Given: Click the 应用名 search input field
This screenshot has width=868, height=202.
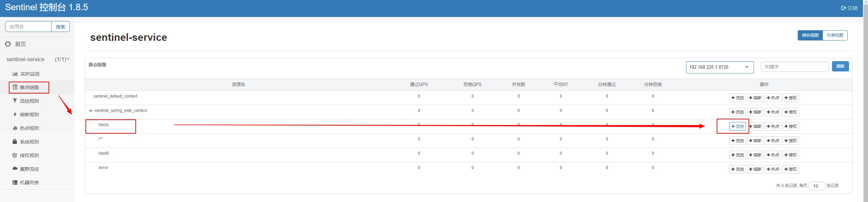Looking at the screenshot, I should [x=28, y=27].
